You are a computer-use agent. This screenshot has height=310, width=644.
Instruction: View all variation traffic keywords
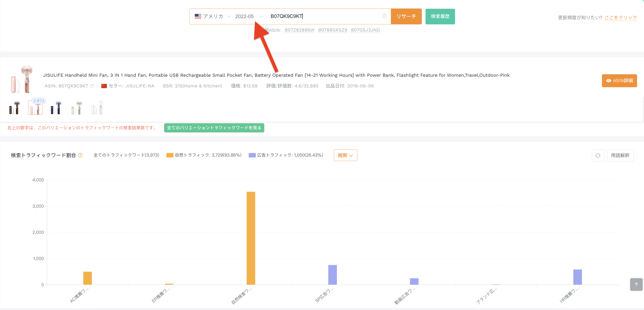pyautogui.click(x=214, y=128)
